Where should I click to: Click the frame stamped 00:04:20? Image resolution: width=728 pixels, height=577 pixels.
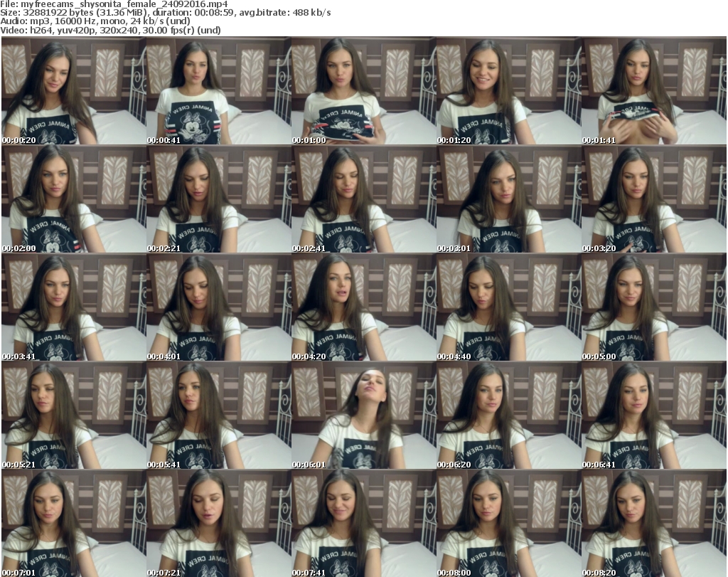363,307
